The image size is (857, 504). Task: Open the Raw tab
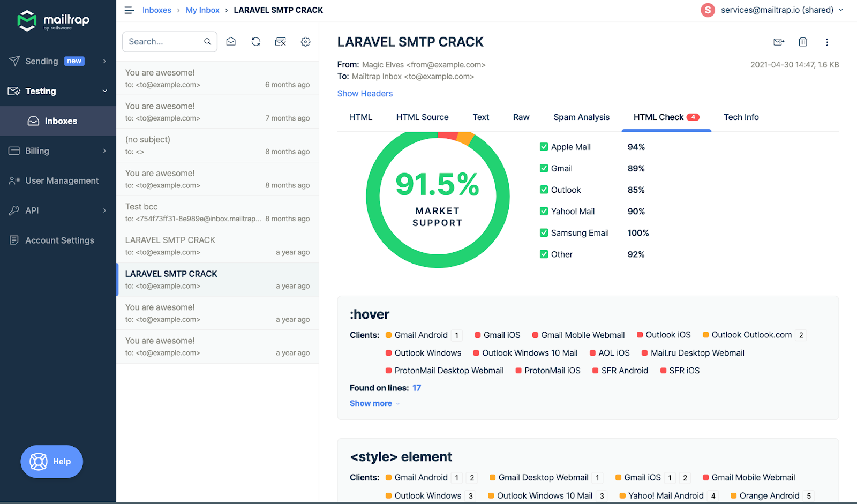point(521,117)
